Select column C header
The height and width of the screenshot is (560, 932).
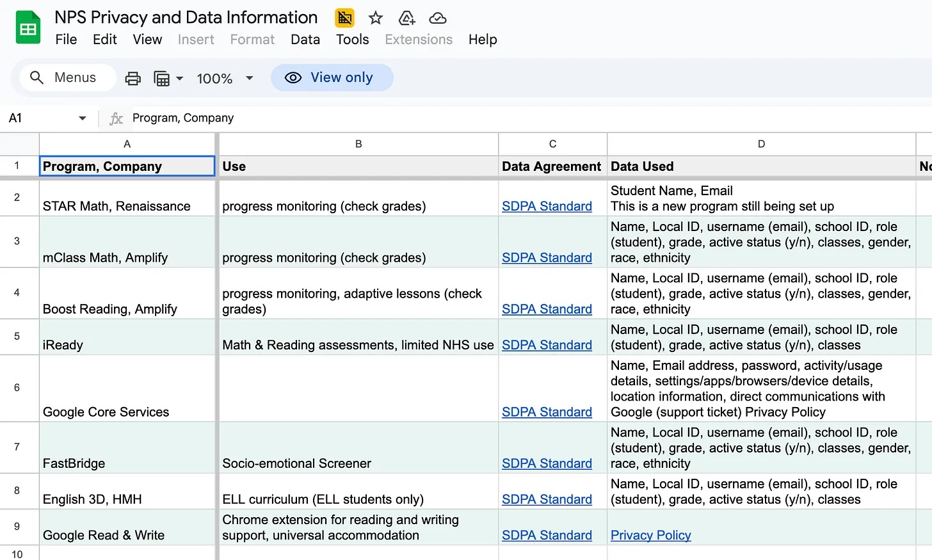(x=552, y=144)
